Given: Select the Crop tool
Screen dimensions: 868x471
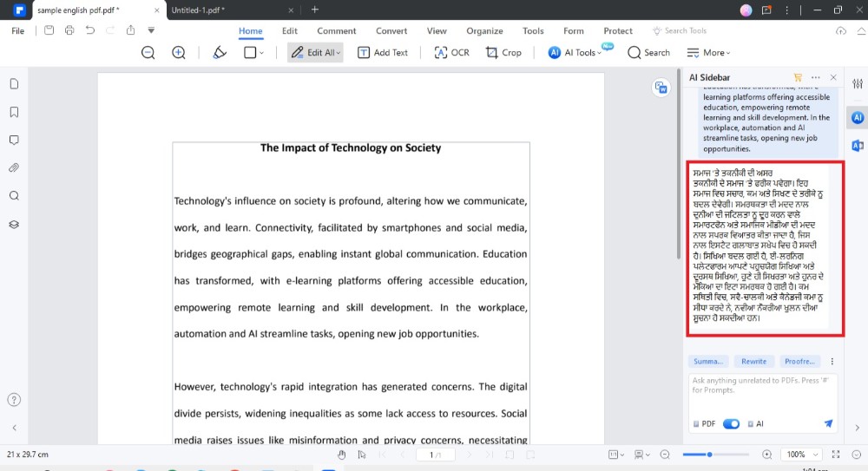Looking at the screenshot, I should (x=503, y=53).
